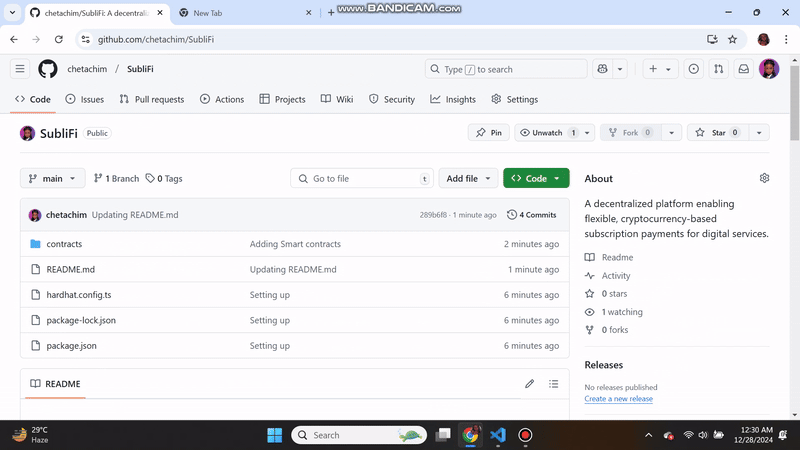Open the notifications inbox icon
The width and height of the screenshot is (800, 450).
point(743,69)
